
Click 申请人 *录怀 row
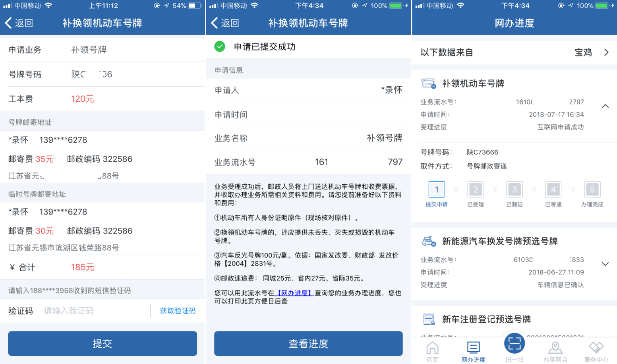308,90
